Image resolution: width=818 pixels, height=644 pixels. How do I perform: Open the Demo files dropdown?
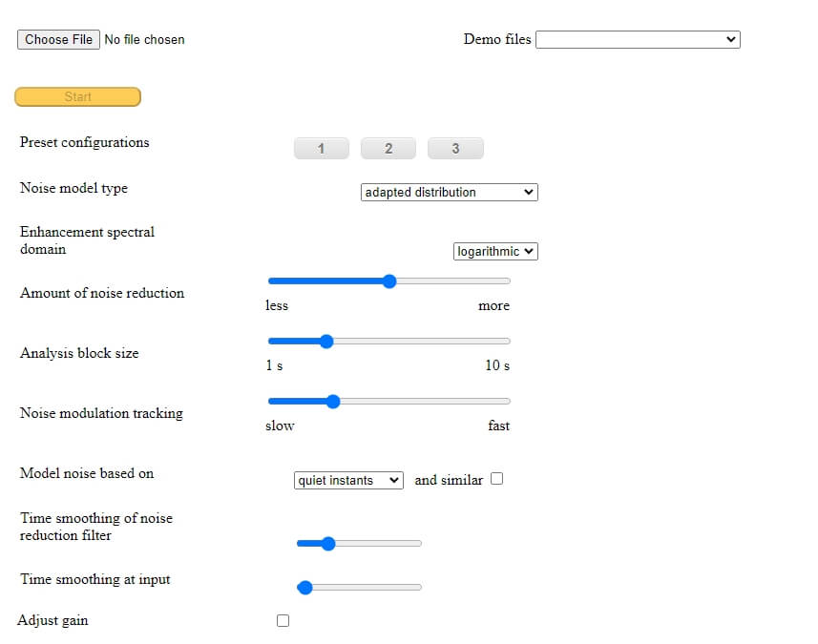click(x=638, y=39)
